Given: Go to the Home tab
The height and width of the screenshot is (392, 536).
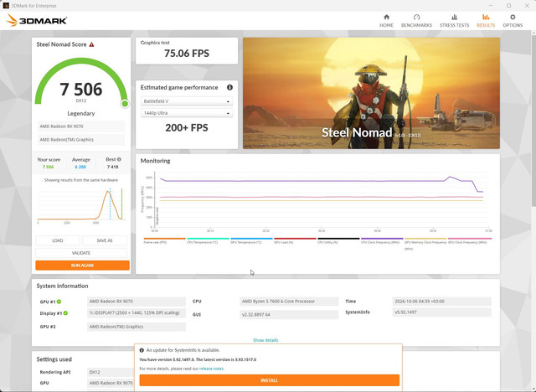Looking at the screenshot, I should click(386, 20).
